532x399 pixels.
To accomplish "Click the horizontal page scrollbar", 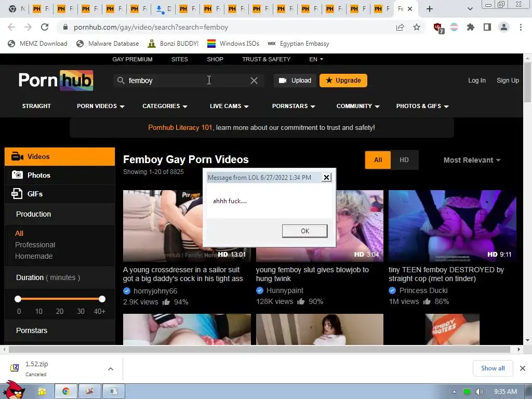I will click(260, 349).
